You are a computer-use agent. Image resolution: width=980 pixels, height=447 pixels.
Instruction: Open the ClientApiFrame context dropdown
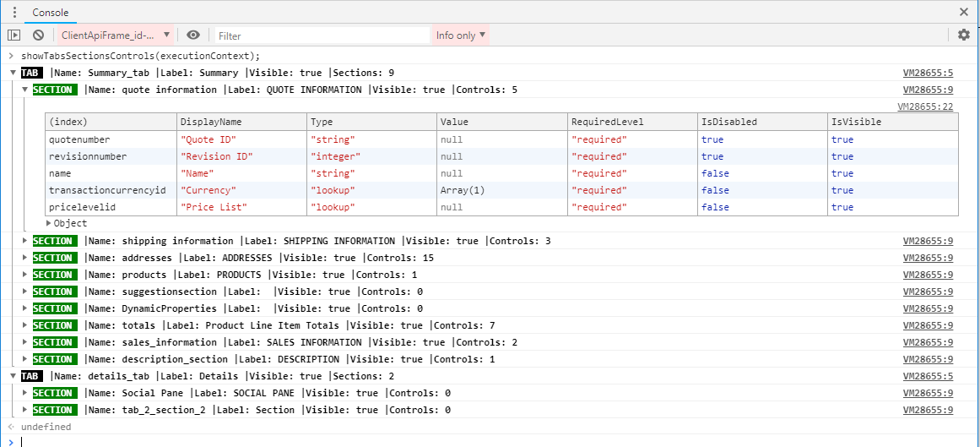115,35
